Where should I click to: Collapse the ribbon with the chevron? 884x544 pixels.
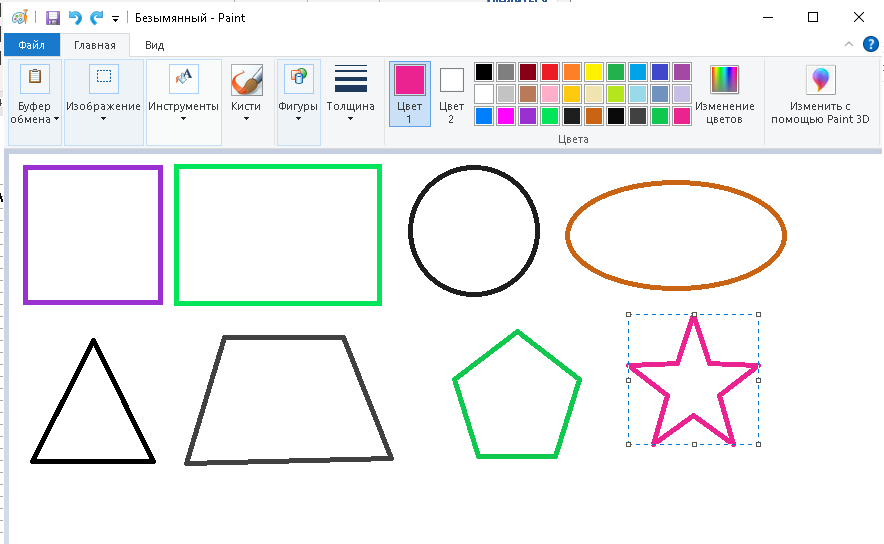point(848,45)
